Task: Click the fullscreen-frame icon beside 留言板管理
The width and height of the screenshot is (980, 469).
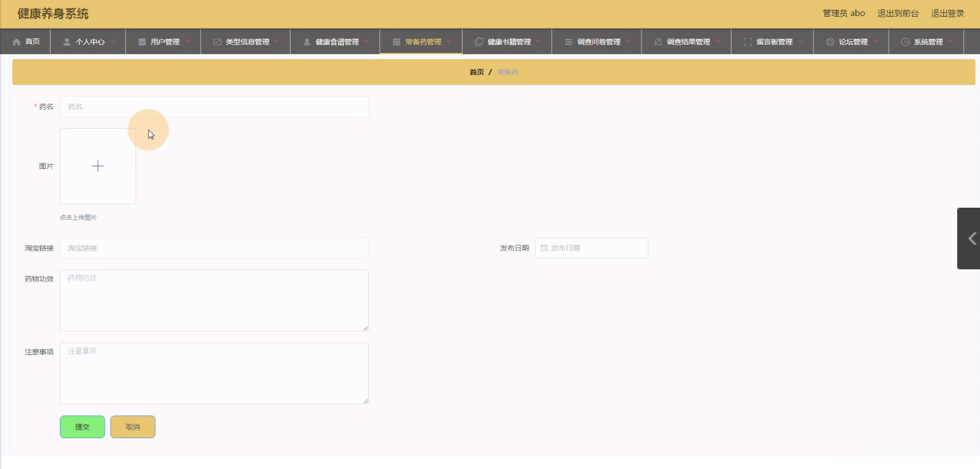Action: point(747,42)
